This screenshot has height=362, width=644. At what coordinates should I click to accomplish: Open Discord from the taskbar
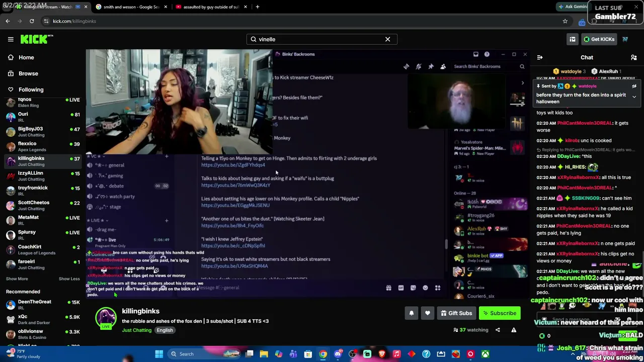click(338, 354)
